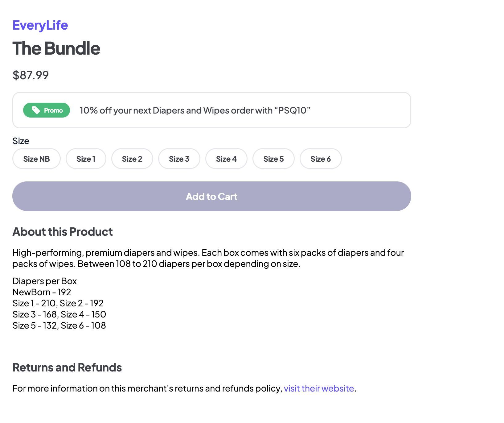504x423 pixels.
Task: Select the Size 3 option
Action: tap(179, 159)
